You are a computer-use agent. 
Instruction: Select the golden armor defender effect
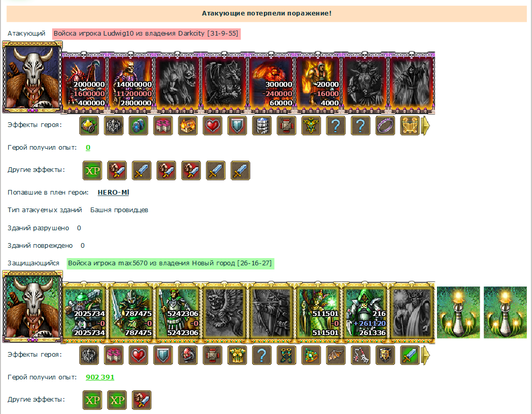pyautogui.click(x=237, y=355)
